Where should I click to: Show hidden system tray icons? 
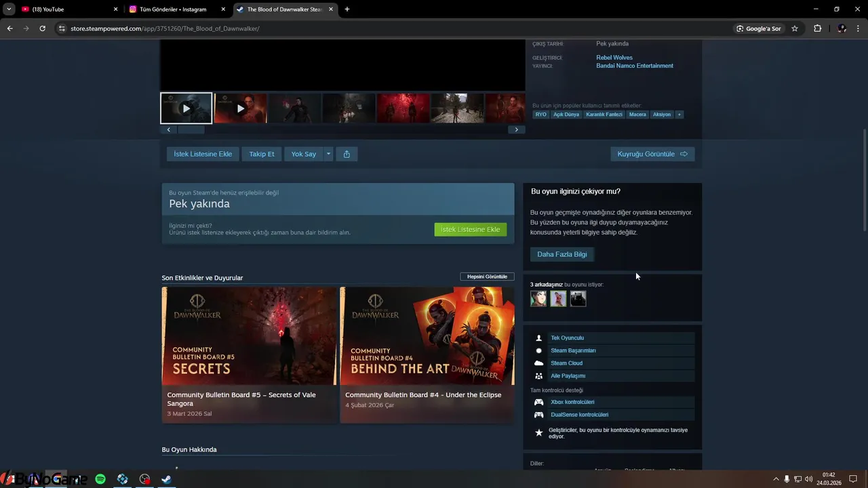click(776, 479)
